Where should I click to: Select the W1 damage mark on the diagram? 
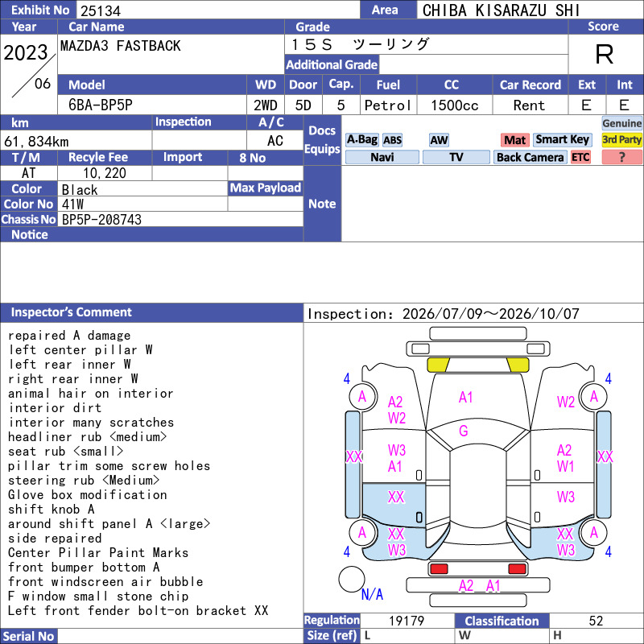tap(565, 467)
